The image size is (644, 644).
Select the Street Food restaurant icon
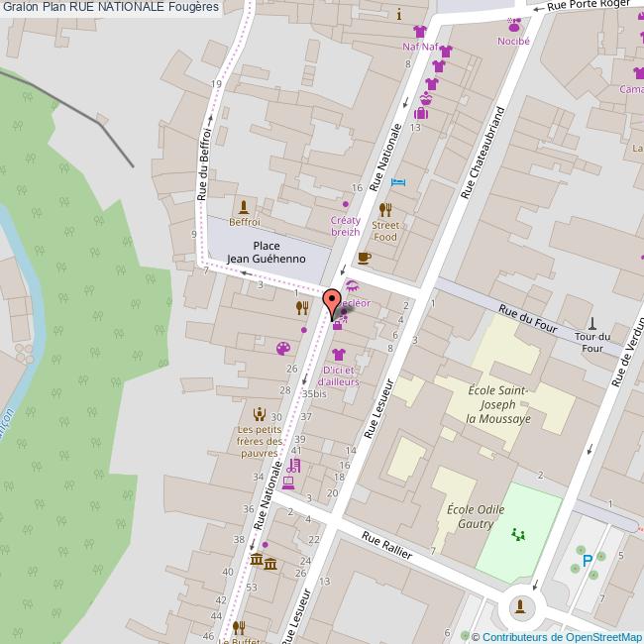[x=384, y=209]
